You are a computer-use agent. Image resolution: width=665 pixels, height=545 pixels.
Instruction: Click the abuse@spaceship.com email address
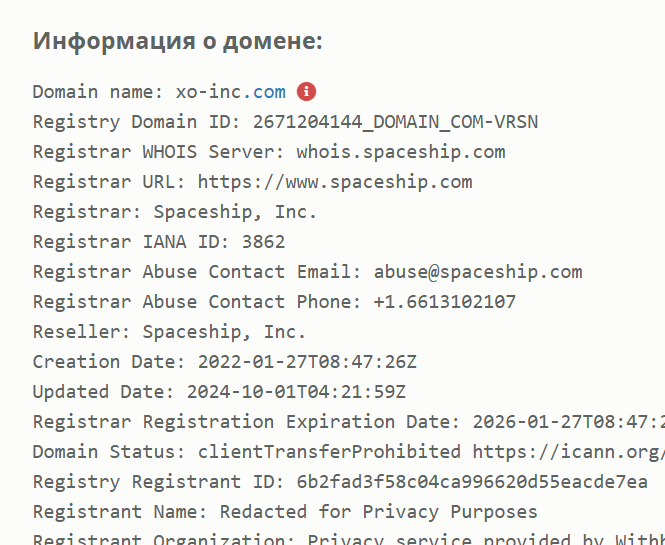pos(478,272)
